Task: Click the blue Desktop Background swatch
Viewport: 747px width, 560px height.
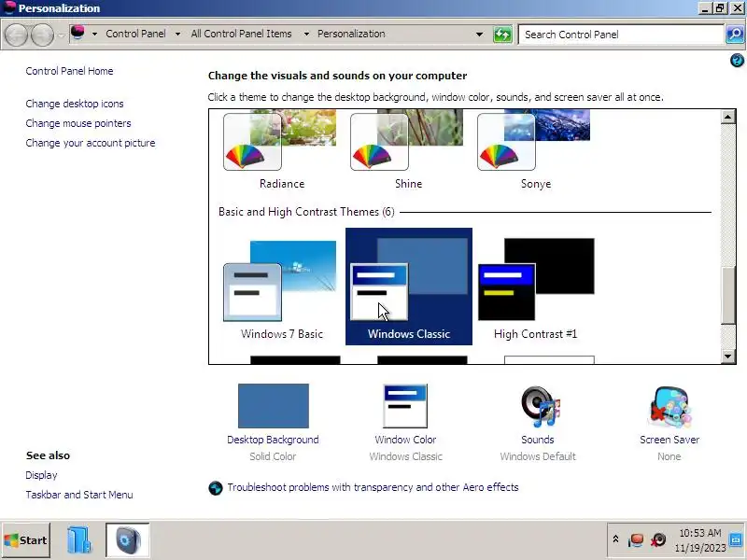Action: [274, 406]
